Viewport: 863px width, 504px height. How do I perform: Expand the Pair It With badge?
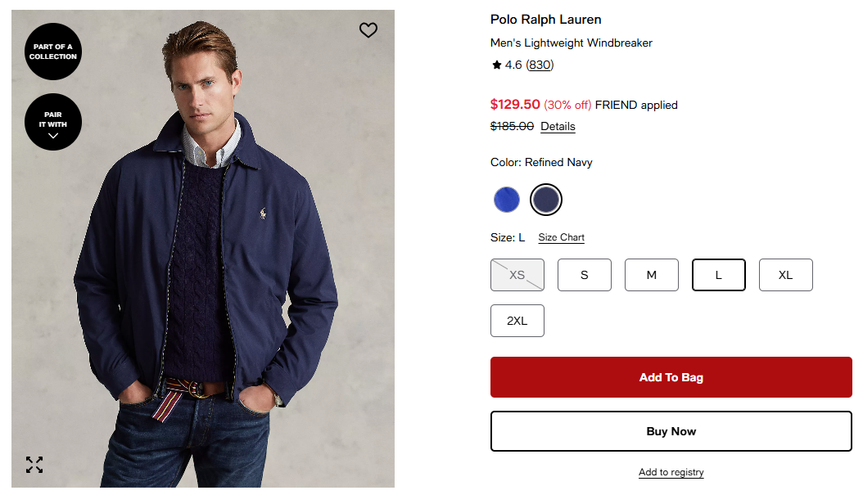53,122
